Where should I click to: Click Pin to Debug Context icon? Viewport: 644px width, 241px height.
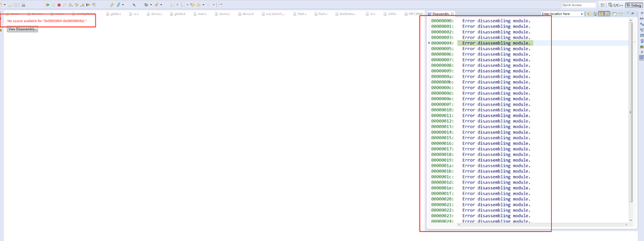click(x=621, y=14)
